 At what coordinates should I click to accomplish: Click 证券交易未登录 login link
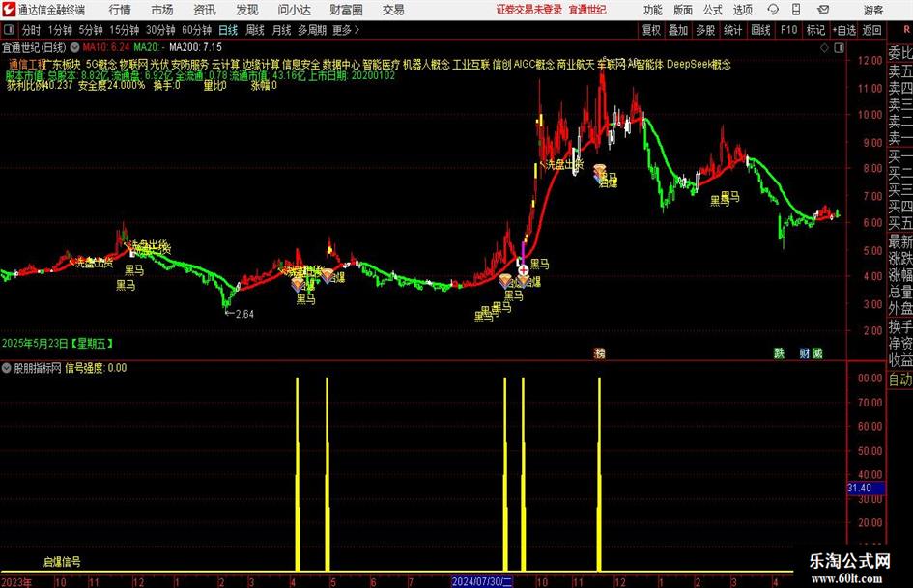pyautogui.click(x=529, y=10)
